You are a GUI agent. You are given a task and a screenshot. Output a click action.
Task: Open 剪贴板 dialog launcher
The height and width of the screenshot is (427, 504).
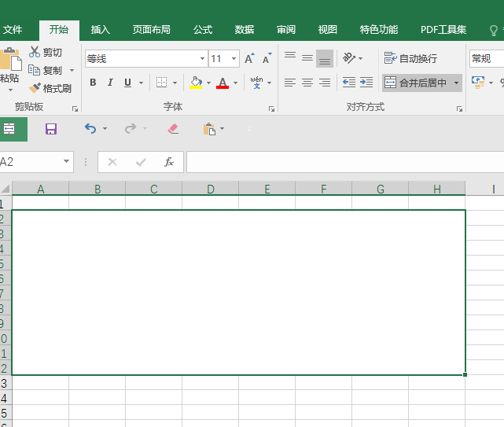75,109
